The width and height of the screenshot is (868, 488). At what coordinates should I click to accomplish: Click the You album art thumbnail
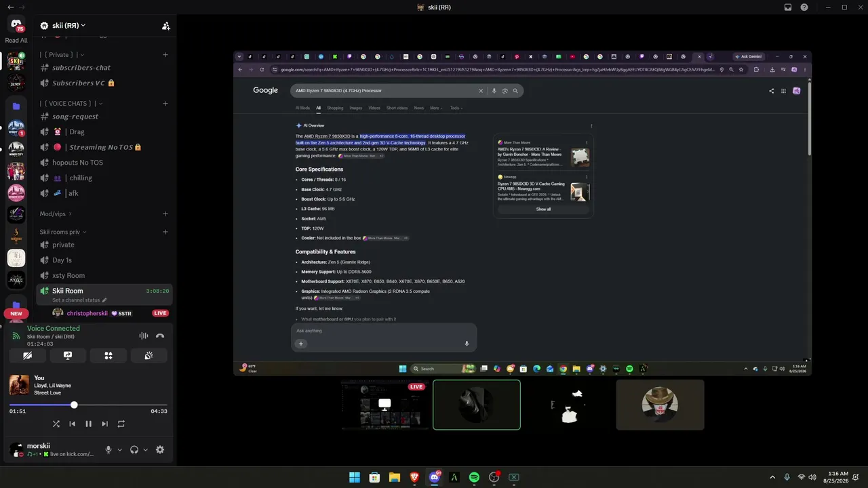pyautogui.click(x=19, y=385)
